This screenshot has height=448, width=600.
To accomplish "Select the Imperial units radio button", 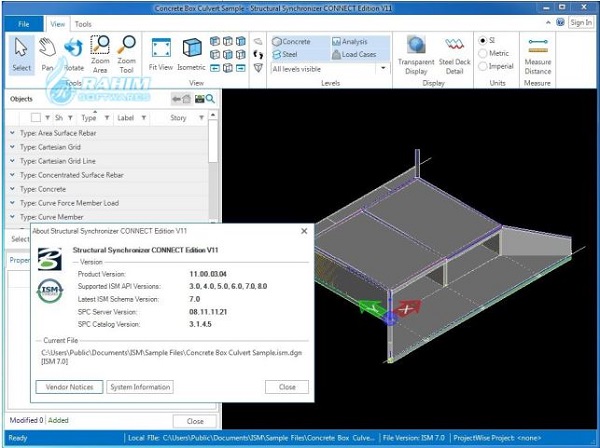I will [x=483, y=66].
